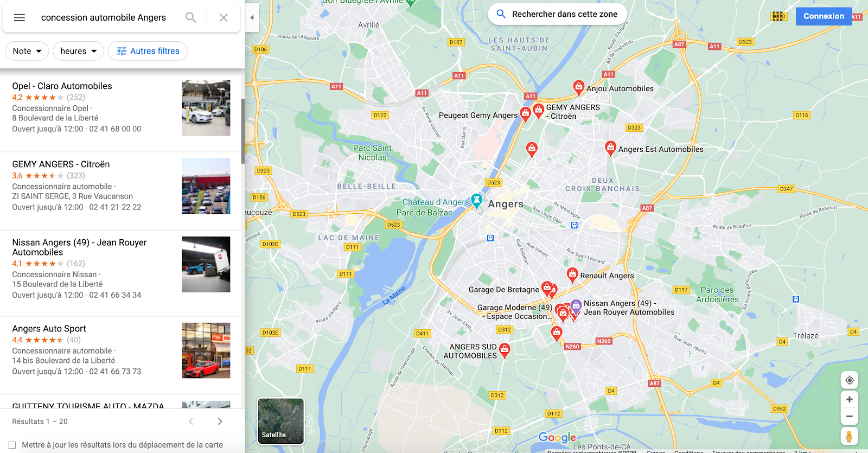Click the search magnifier icon

(x=190, y=17)
